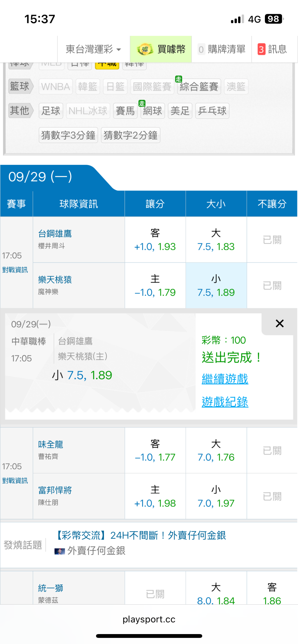The width and height of the screenshot is (298, 644).
Task: Open the 足球 category tab
Action: [x=51, y=111]
